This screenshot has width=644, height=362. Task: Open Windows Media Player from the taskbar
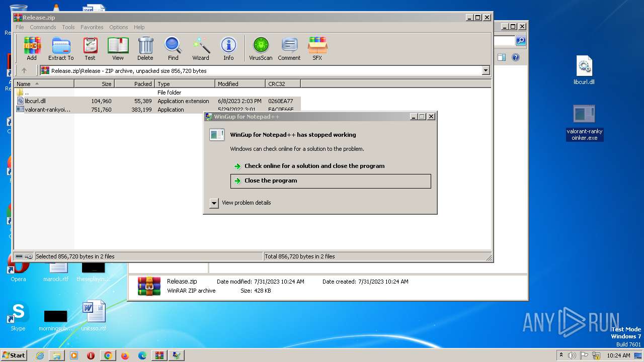point(74,355)
